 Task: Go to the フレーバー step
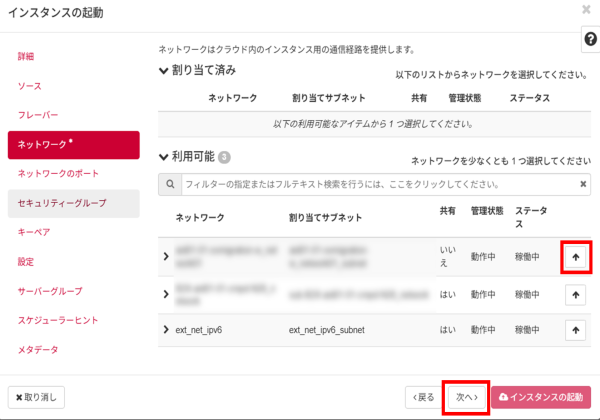tap(38, 115)
